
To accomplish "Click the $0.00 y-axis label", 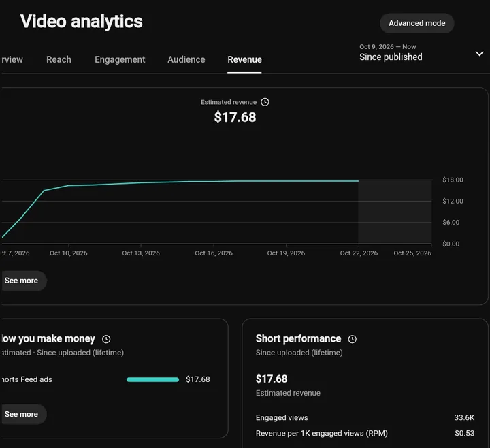I will point(451,244).
